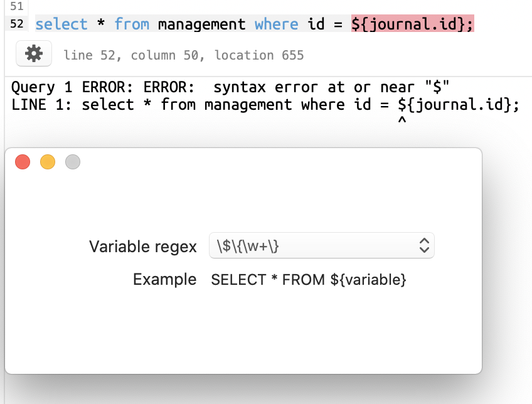This screenshot has height=404, width=532.
Task: Click line number 52 in the gutter
Action: click(x=16, y=24)
